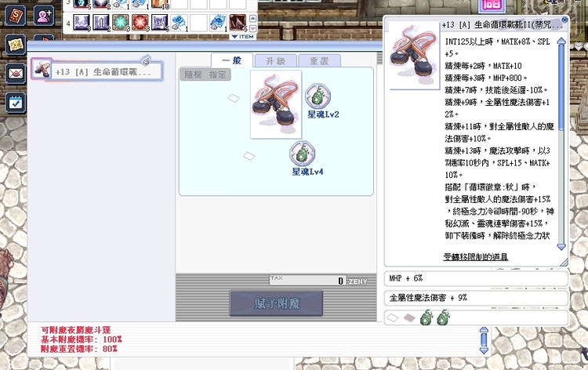
Task: Click the 可附魔夜爵魔斗篷 message text
Action: (76, 330)
